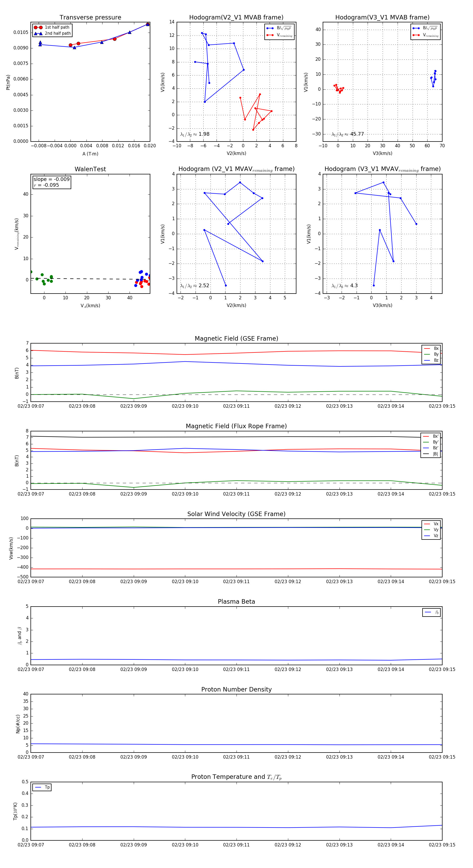Viewport: 473px width, 868px height.
Task: Click the 'Proton Temperature and Te/Tp' title
Action: click(x=236, y=777)
